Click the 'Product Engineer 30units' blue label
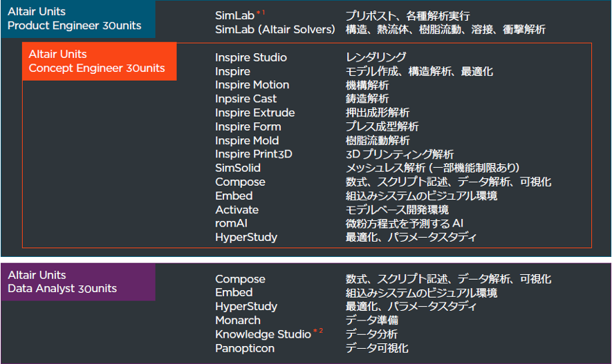Image resolution: width=612 pixels, height=364 pixels. click(x=78, y=19)
